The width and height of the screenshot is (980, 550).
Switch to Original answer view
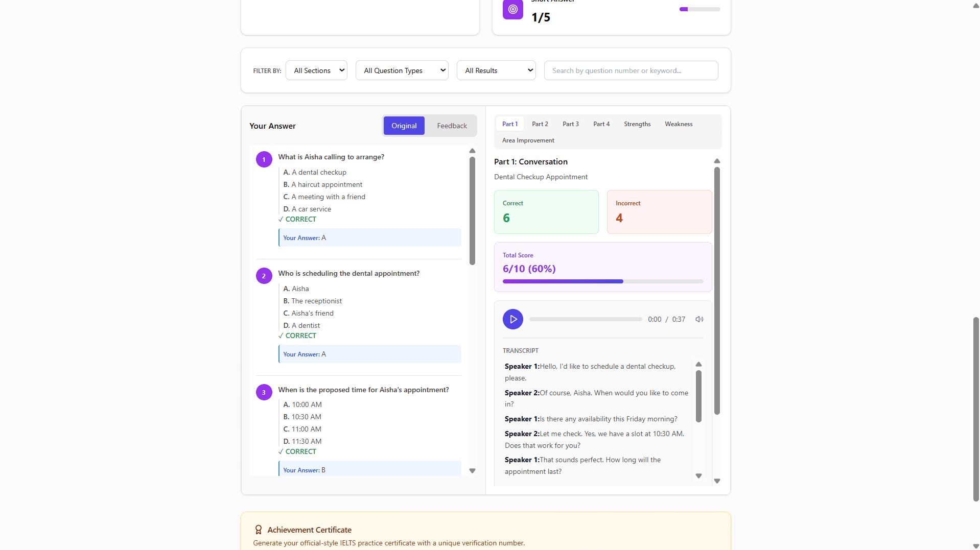coord(404,126)
